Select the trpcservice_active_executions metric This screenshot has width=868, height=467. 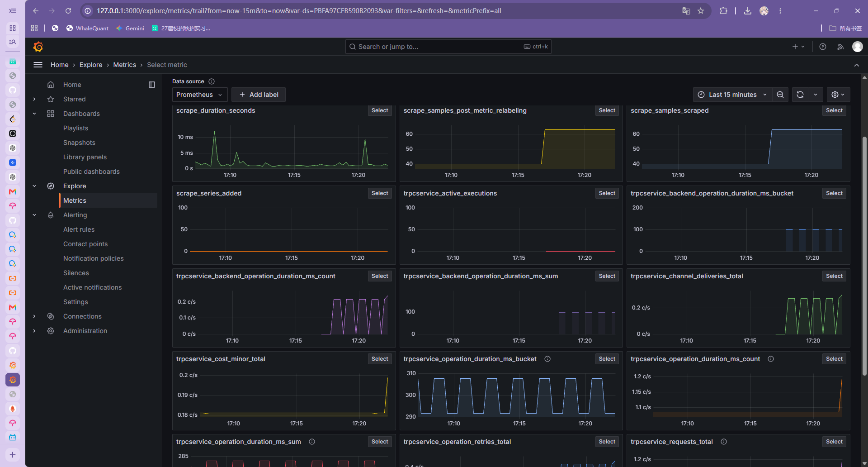tap(607, 193)
